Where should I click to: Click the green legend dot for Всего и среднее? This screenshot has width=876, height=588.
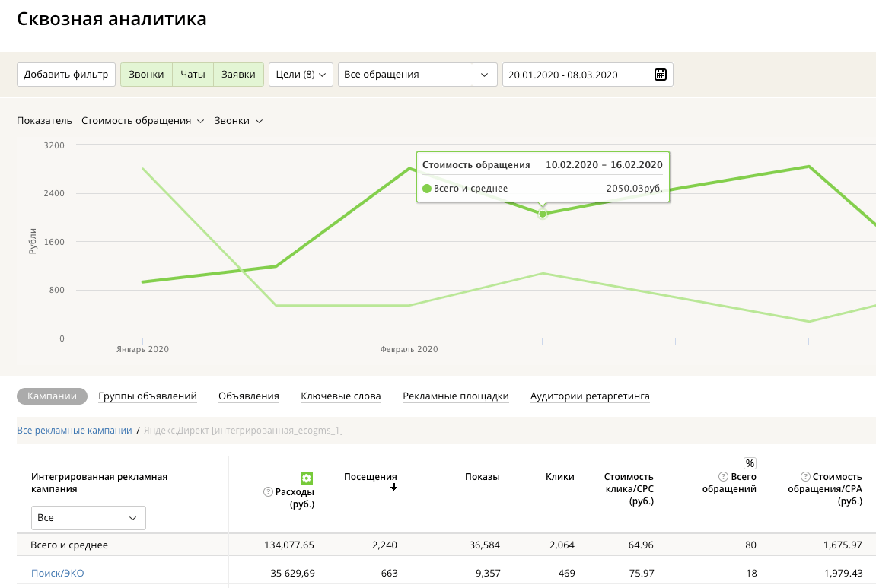(427, 189)
